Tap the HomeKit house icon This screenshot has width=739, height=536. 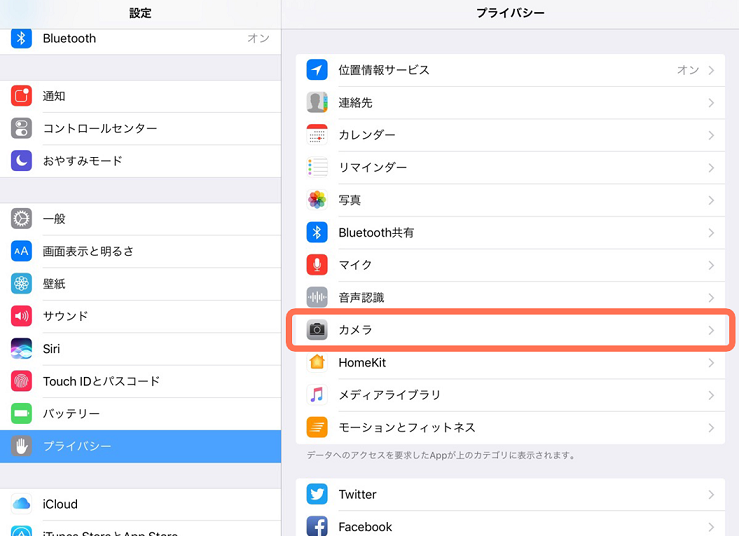tap(317, 362)
